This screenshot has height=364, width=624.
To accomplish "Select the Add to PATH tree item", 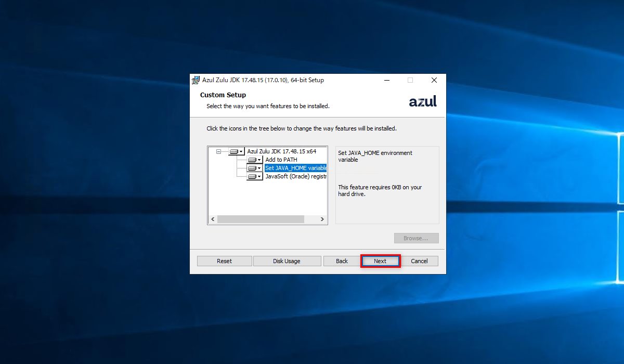I will tap(281, 160).
